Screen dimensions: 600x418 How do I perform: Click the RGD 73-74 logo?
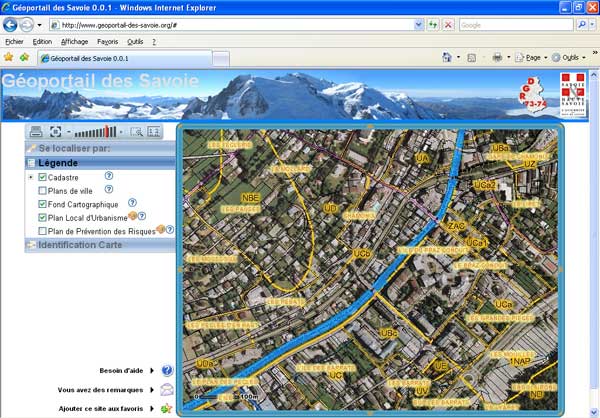point(533,94)
